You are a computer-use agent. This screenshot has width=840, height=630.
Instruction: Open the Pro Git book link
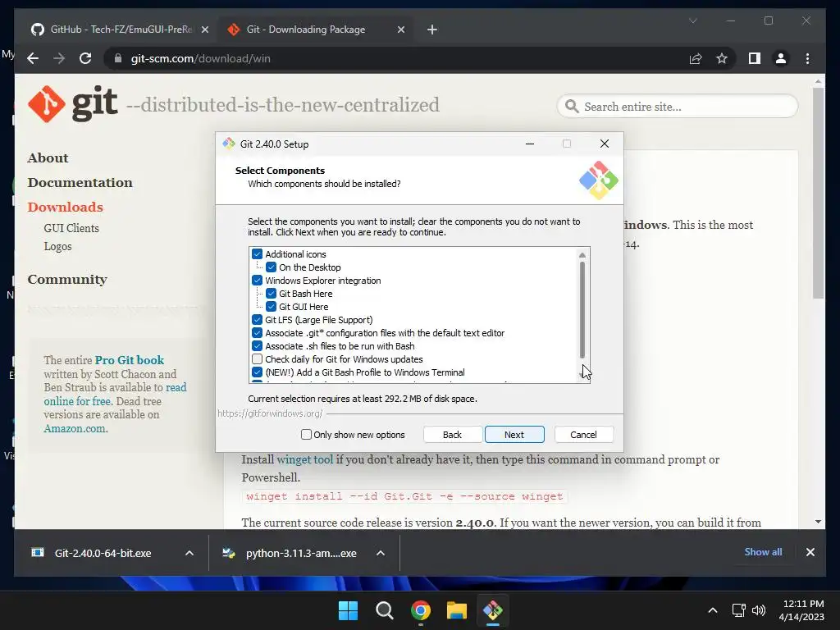[130, 360]
